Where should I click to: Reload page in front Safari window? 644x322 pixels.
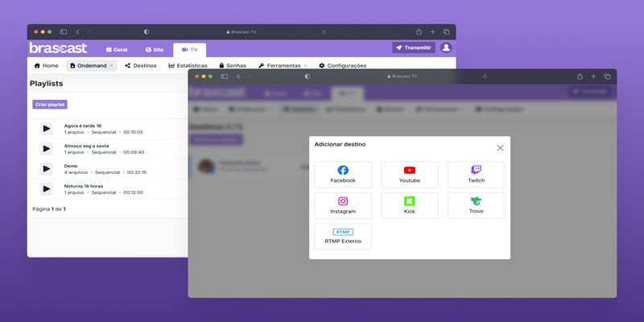click(485, 76)
